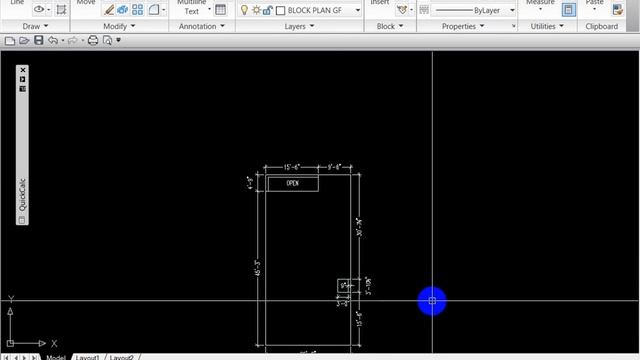Open the Measure dropdown arrow

click(x=540, y=9)
